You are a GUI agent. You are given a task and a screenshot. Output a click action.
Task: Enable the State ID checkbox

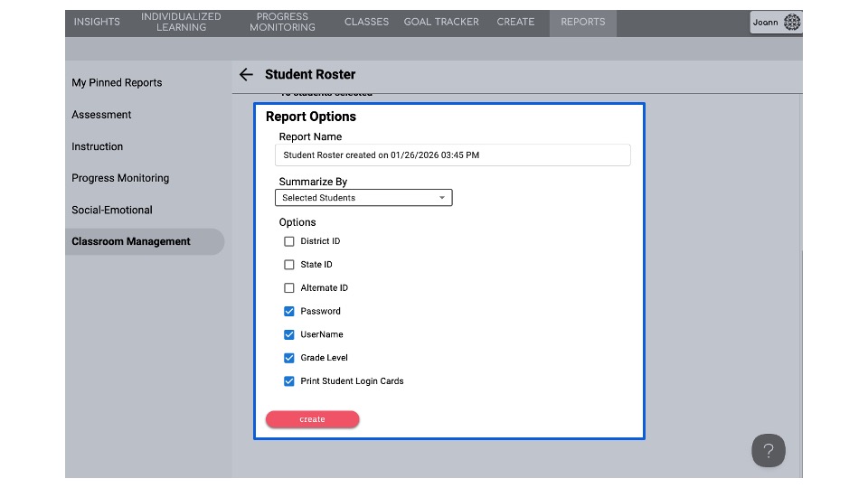(289, 265)
